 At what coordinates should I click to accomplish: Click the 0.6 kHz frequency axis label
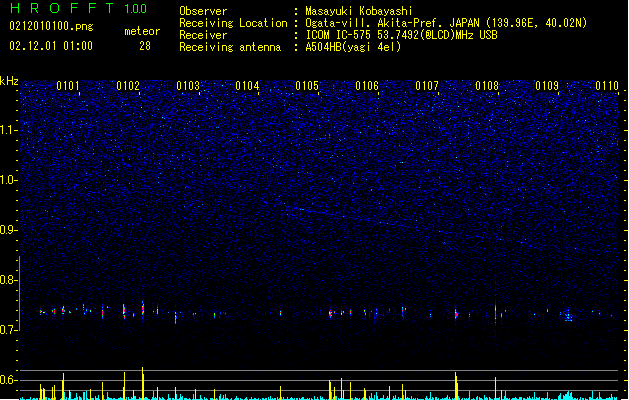[x=9, y=380]
